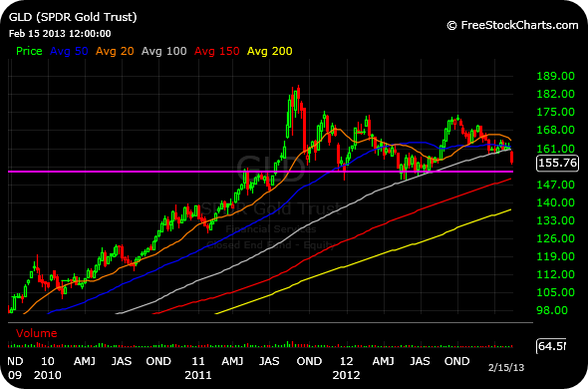Click the magenta horizontal support line

pos(260,172)
